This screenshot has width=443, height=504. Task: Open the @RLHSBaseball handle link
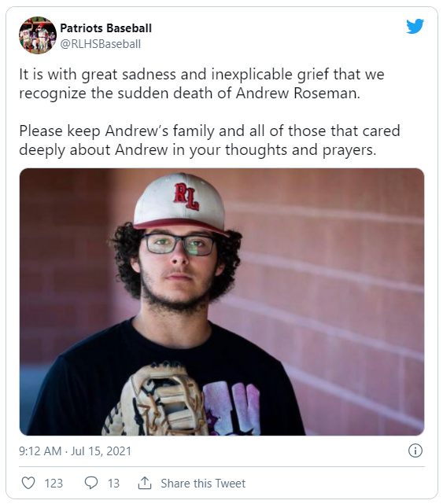(x=101, y=44)
